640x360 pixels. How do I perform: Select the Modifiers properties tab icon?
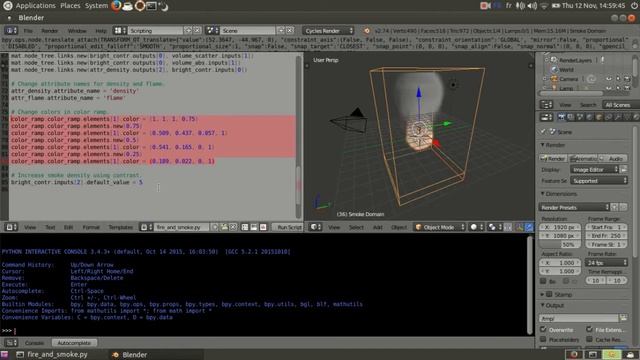[618, 118]
